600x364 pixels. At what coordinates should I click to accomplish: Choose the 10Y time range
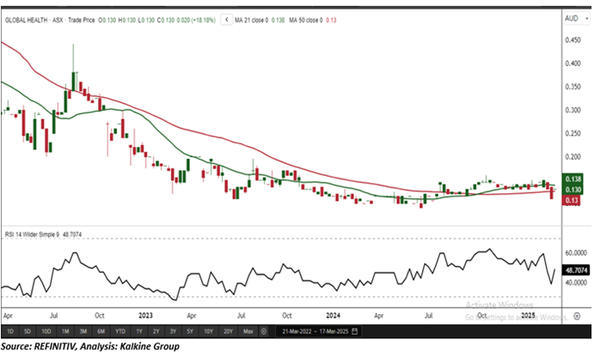tap(208, 331)
